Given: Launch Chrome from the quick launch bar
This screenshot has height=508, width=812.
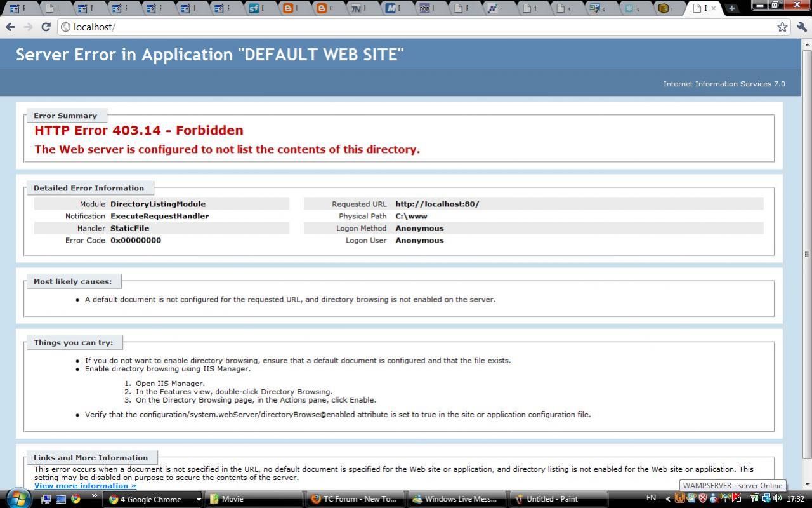Looking at the screenshot, I should coord(76,499).
